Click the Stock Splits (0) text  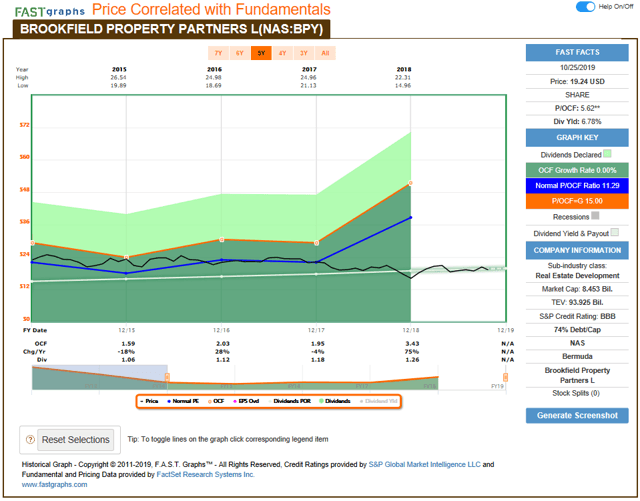576,393
